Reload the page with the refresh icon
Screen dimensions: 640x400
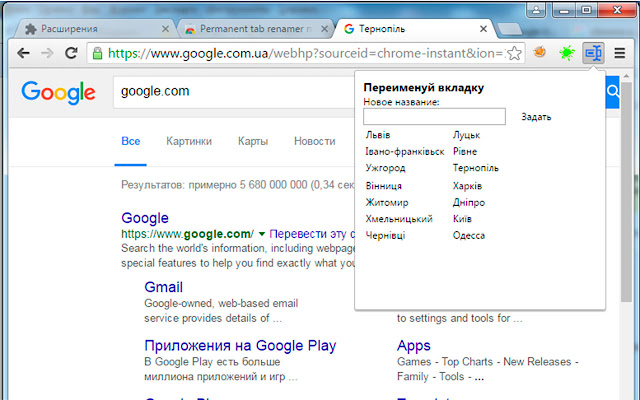coord(71,53)
